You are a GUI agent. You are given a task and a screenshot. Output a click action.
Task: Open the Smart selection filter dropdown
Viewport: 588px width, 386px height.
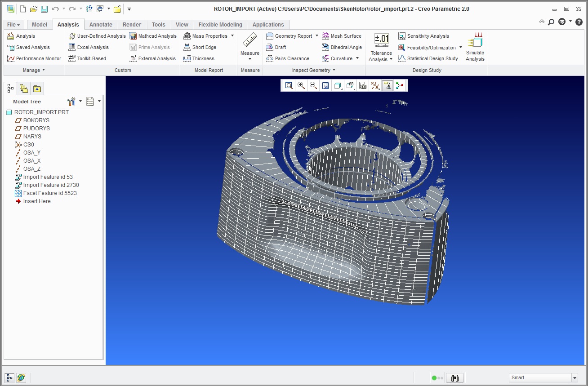[574, 378]
